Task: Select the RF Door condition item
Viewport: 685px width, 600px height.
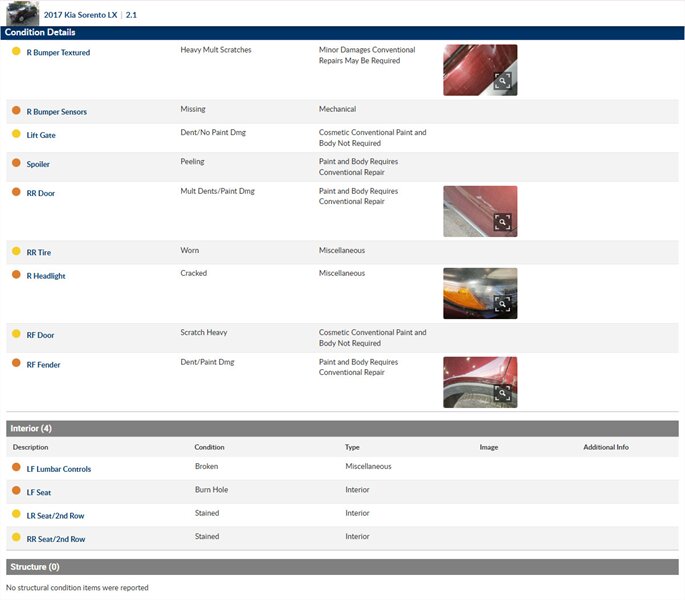Action: point(43,335)
